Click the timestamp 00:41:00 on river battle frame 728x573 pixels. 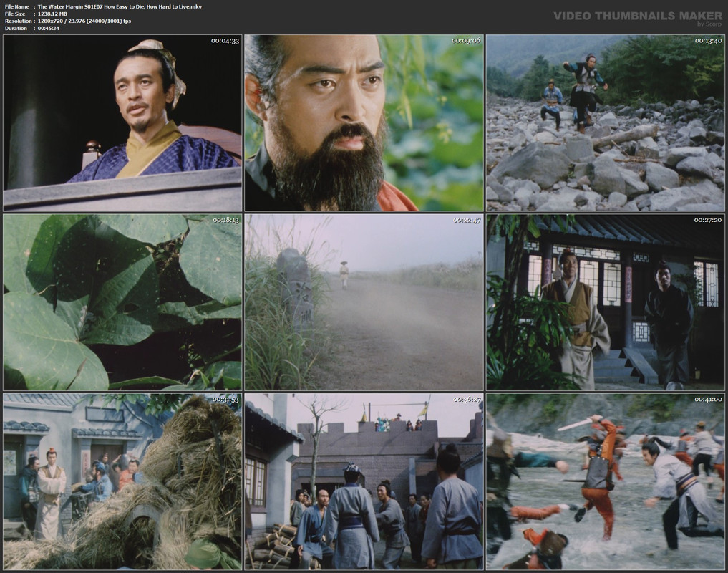(x=708, y=399)
